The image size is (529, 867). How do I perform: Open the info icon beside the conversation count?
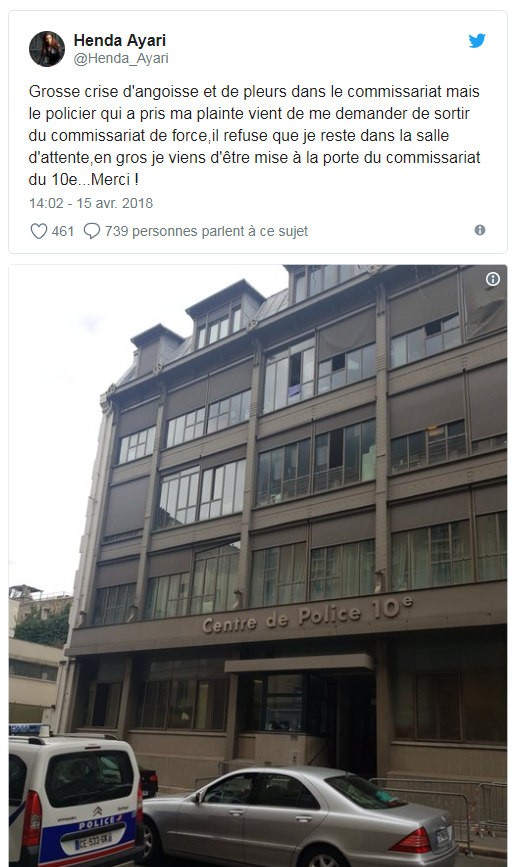tap(480, 230)
